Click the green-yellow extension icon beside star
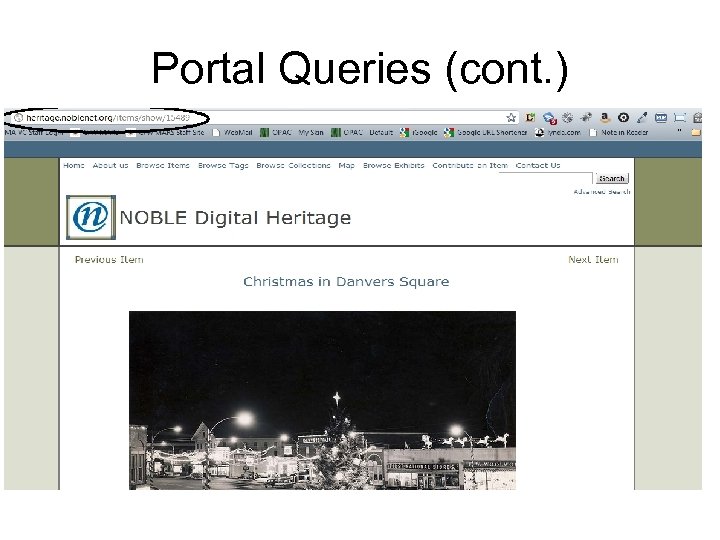 [530, 118]
